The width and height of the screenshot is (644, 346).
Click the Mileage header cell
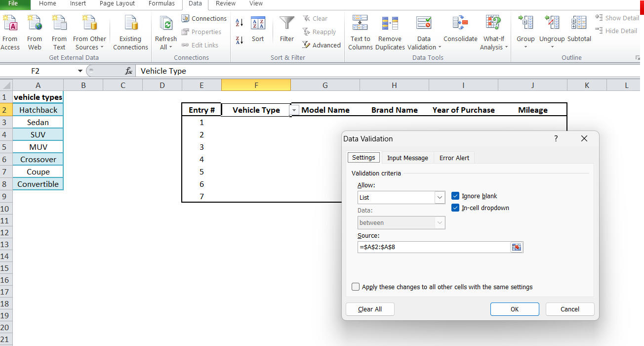[532, 110]
